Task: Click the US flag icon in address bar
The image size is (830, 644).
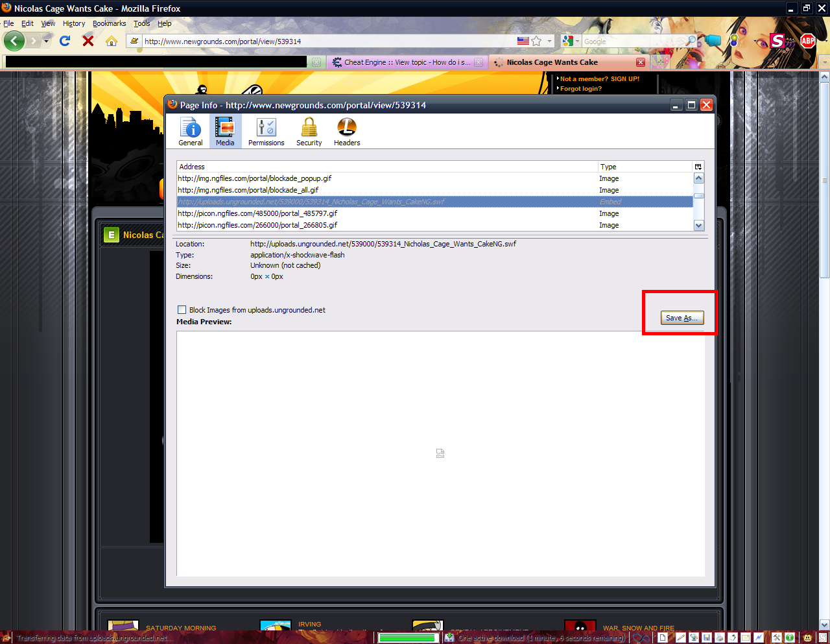Action: (x=523, y=41)
